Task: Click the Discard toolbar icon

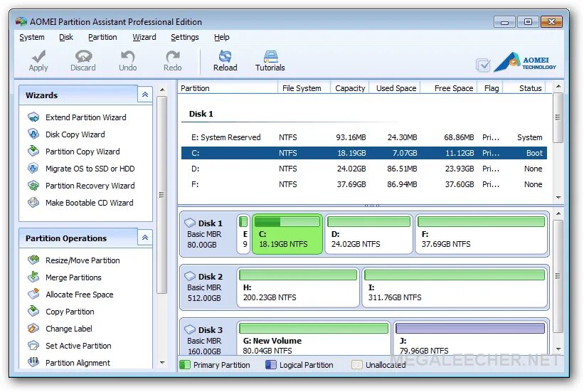Action: [x=83, y=56]
